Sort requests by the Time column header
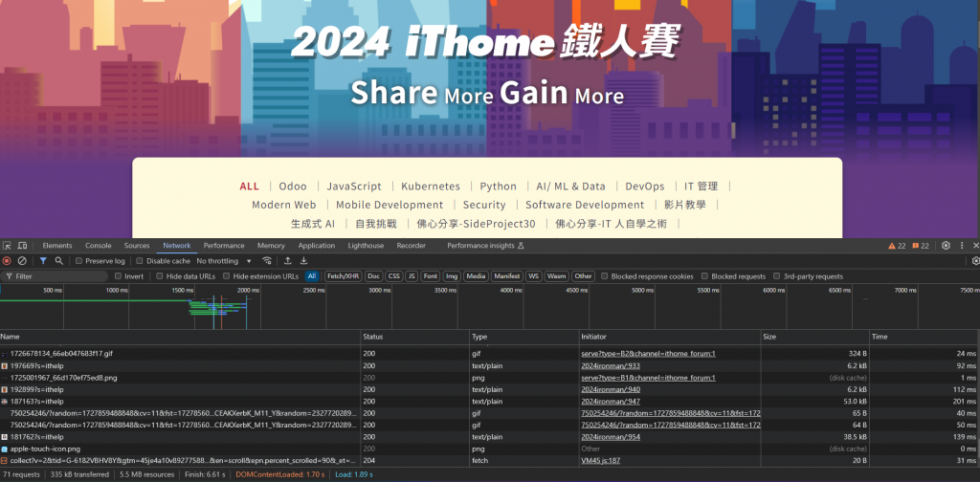Viewport: 980px width, 482px height. (x=924, y=337)
